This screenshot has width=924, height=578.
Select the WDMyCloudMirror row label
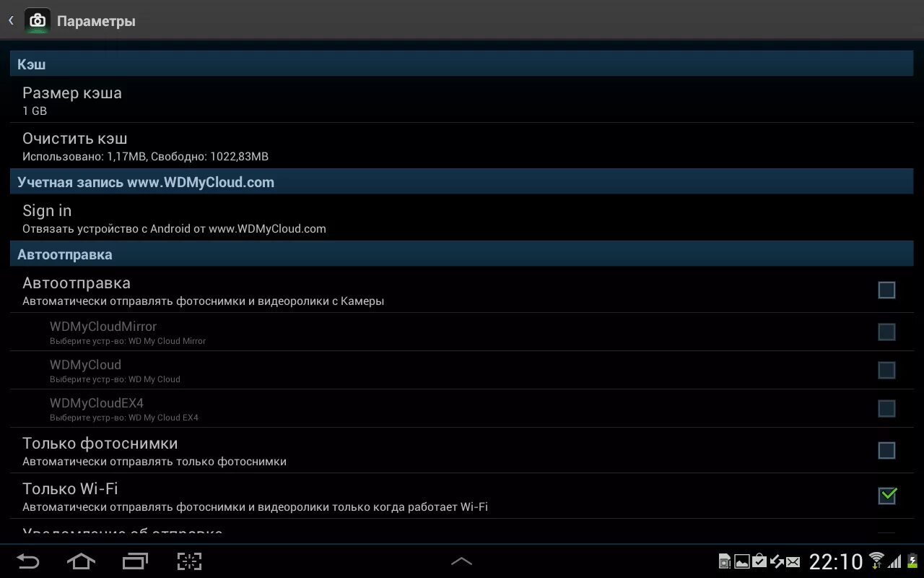[103, 327]
